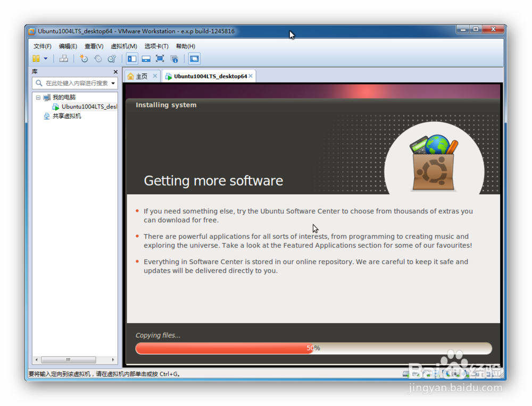Image resolution: width=532 pixels, height=406 pixels.
Task: Open the snapshot manager
Action: tap(112, 59)
